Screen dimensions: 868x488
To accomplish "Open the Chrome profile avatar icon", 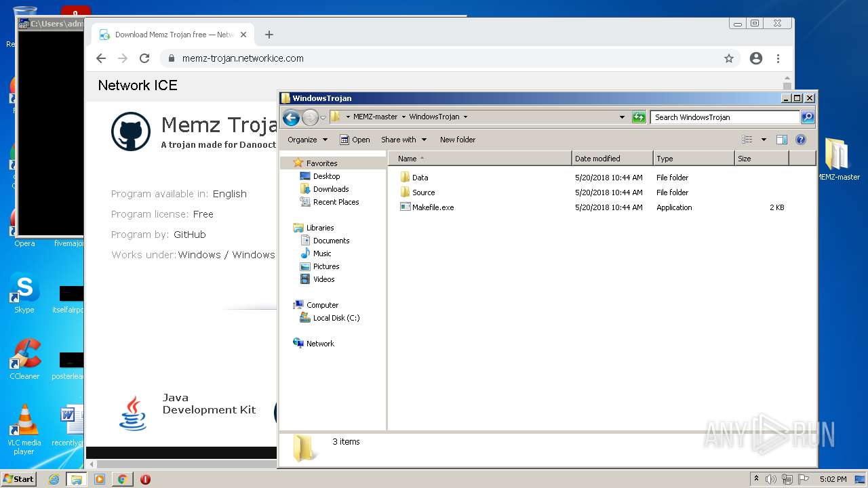I will (x=756, y=58).
